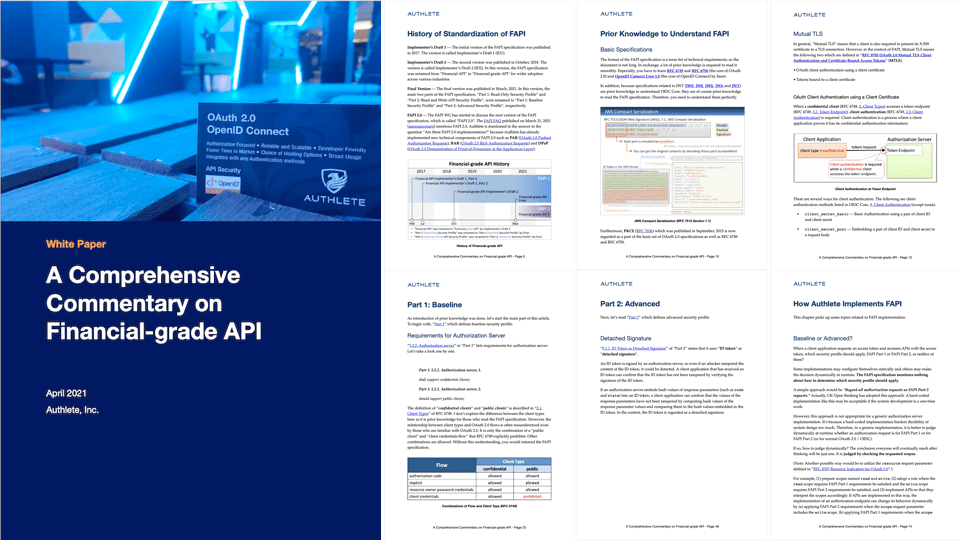Click the "client_secret_post" bullet item
960x540 pixels.
[869, 231]
